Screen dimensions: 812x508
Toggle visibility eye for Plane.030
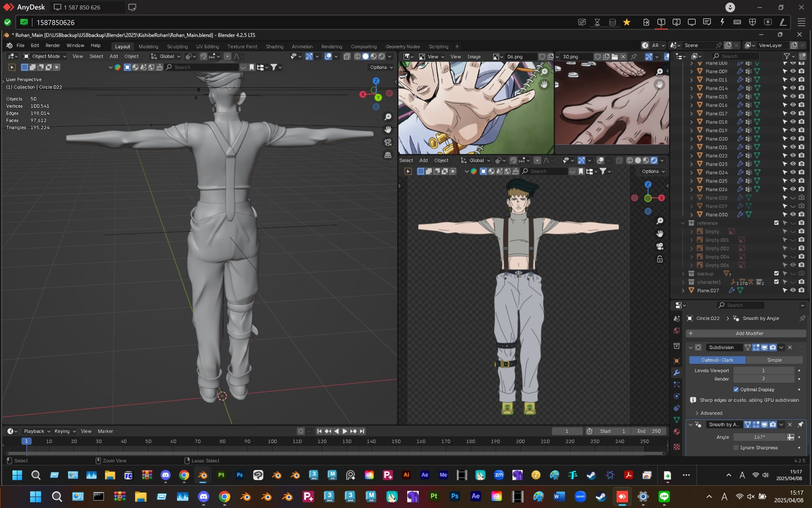point(793,214)
